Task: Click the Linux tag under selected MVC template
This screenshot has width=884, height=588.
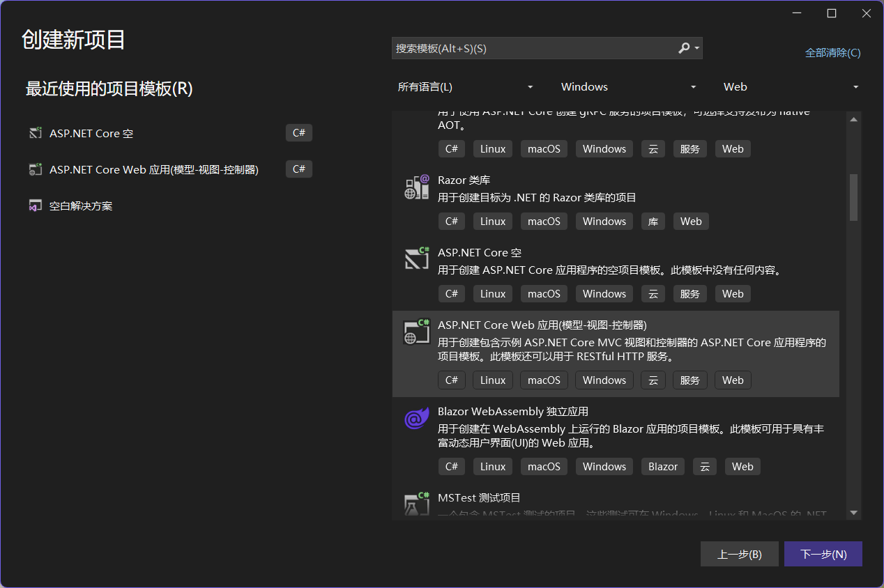Action: click(x=493, y=380)
